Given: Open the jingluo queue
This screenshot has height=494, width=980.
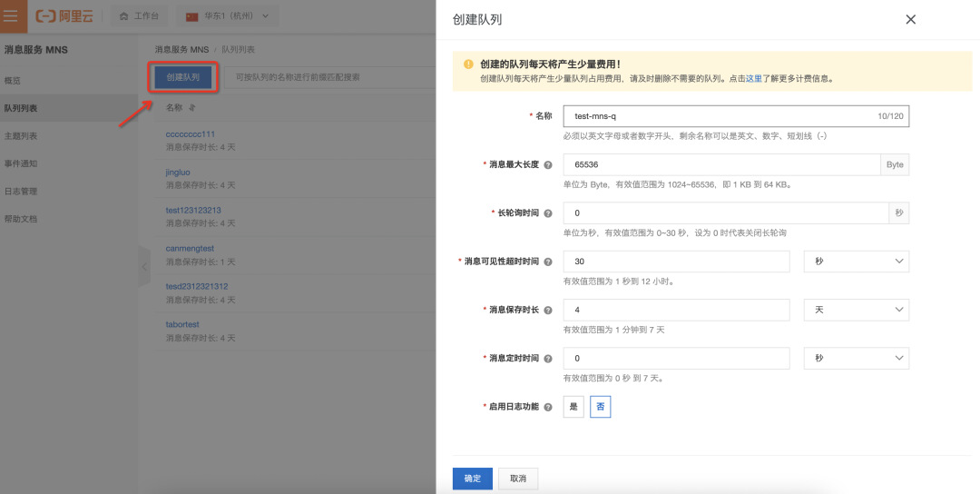Looking at the screenshot, I should tap(178, 172).
